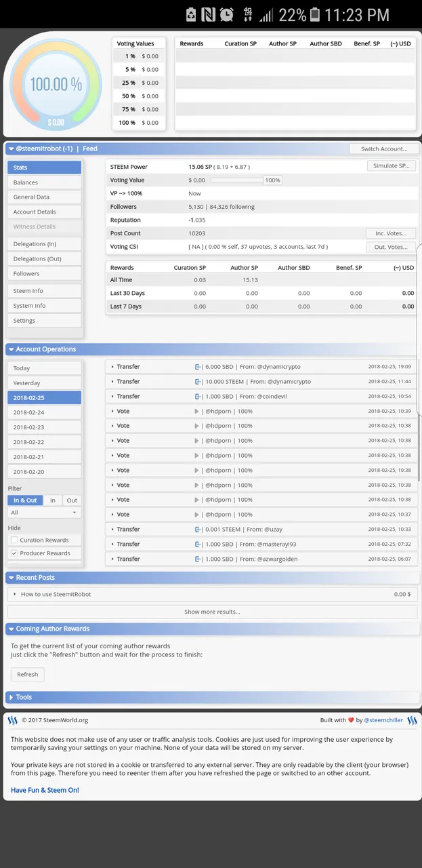Tap the NFC icon in the status bar
This screenshot has height=868, width=422.
coord(209,14)
